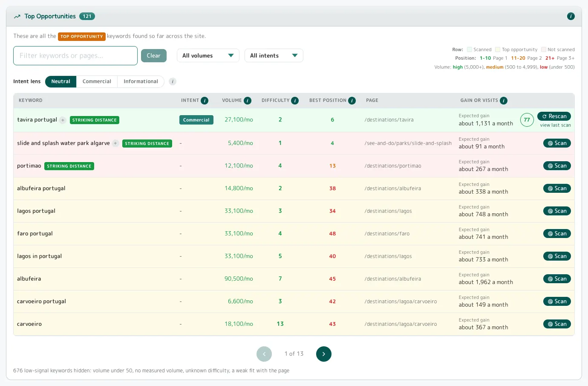Click the plus icon next to tavira portugal
The width and height of the screenshot is (588, 386).
[63, 120]
